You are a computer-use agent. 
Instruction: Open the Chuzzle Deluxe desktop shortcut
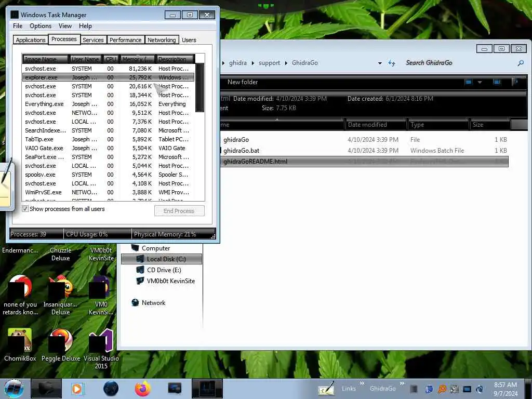pyautogui.click(x=60, y=254)
